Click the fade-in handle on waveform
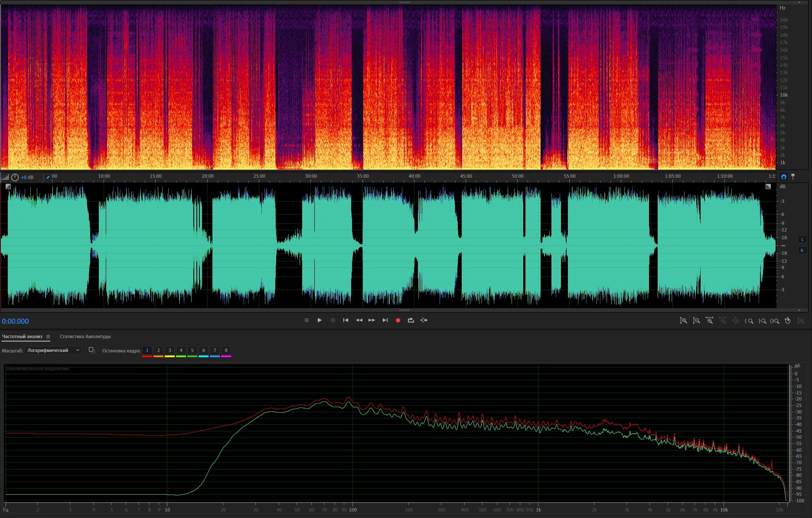This screenshot has height=518, width=812. click(8, 186)
